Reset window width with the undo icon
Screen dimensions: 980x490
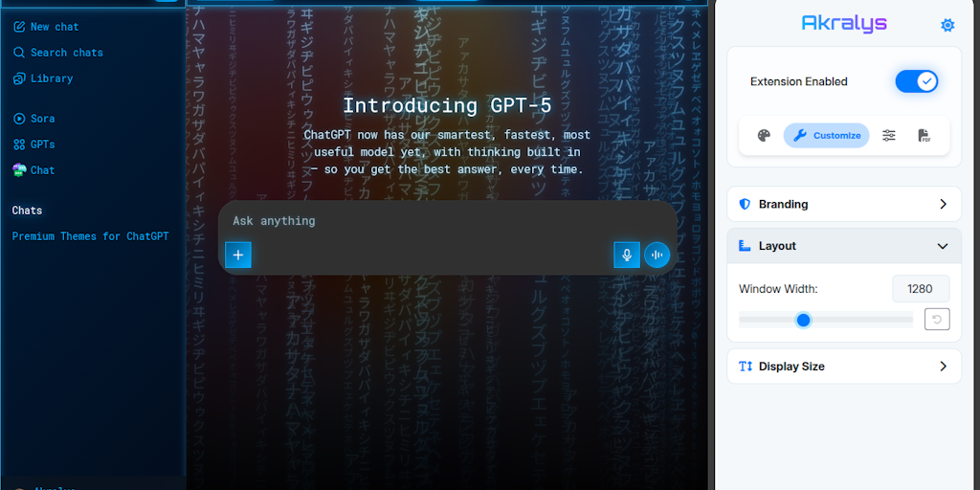pos(936,320)
